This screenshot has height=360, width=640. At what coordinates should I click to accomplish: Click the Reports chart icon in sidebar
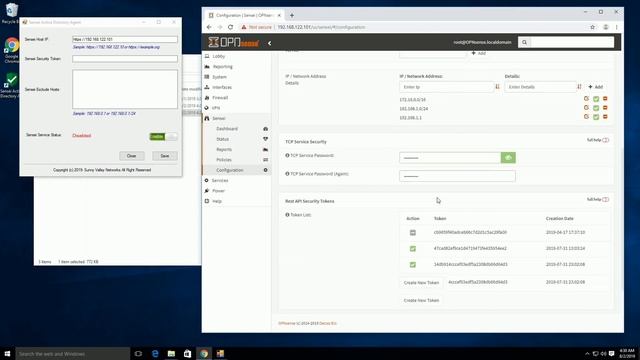[265, 149]
